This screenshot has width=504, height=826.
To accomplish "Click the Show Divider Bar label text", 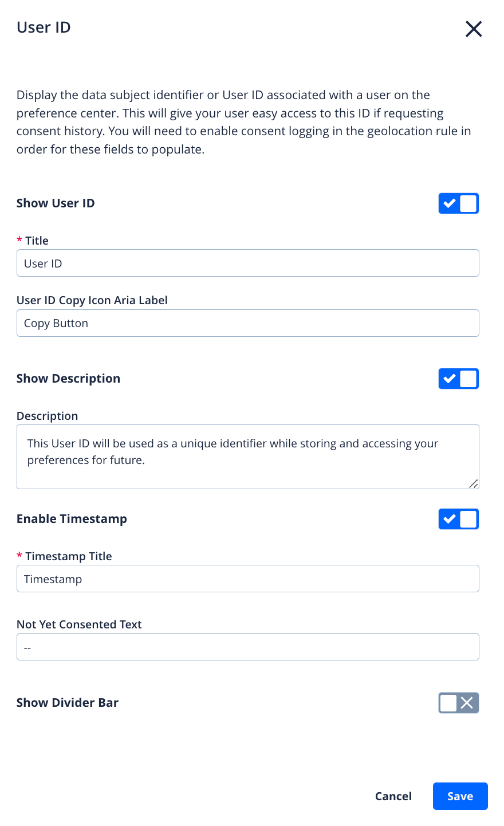I will 68,703.
